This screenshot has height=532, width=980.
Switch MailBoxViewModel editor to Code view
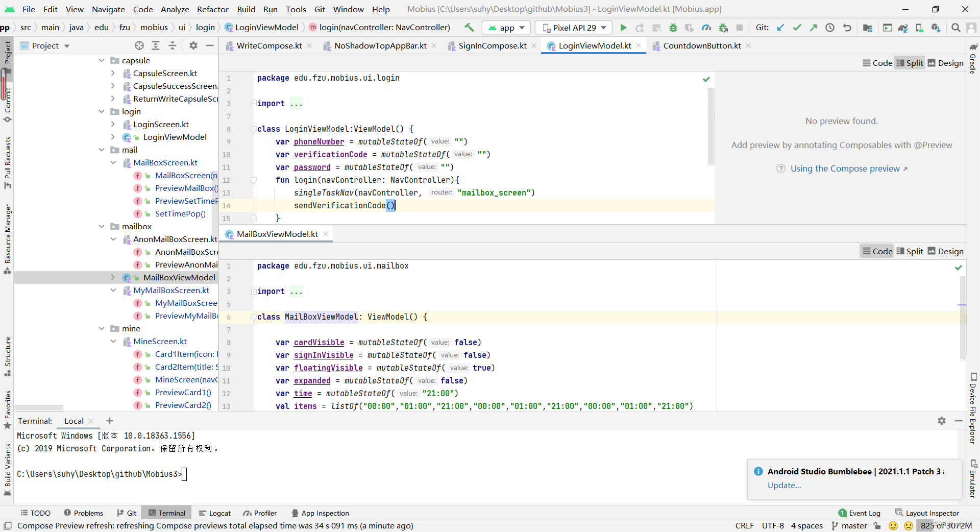click(877, 251)
